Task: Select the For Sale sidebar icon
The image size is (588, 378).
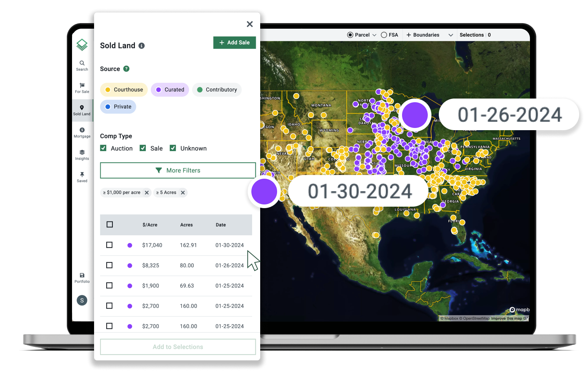Action: (82, 88)
